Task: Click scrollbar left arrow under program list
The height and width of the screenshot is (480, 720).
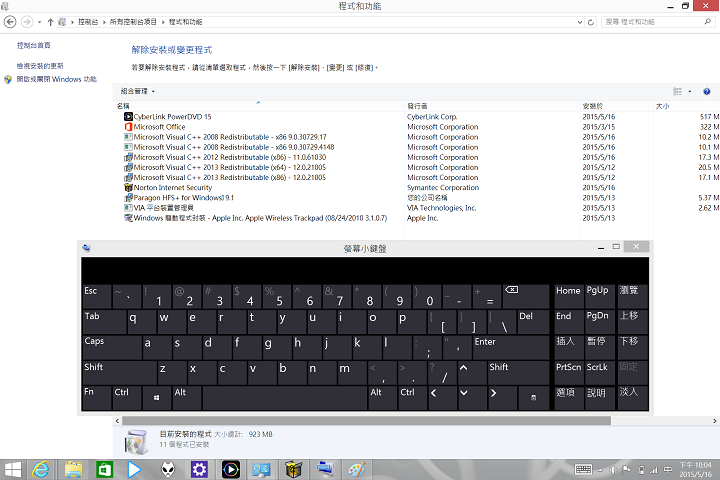Action: click(118, 421)
